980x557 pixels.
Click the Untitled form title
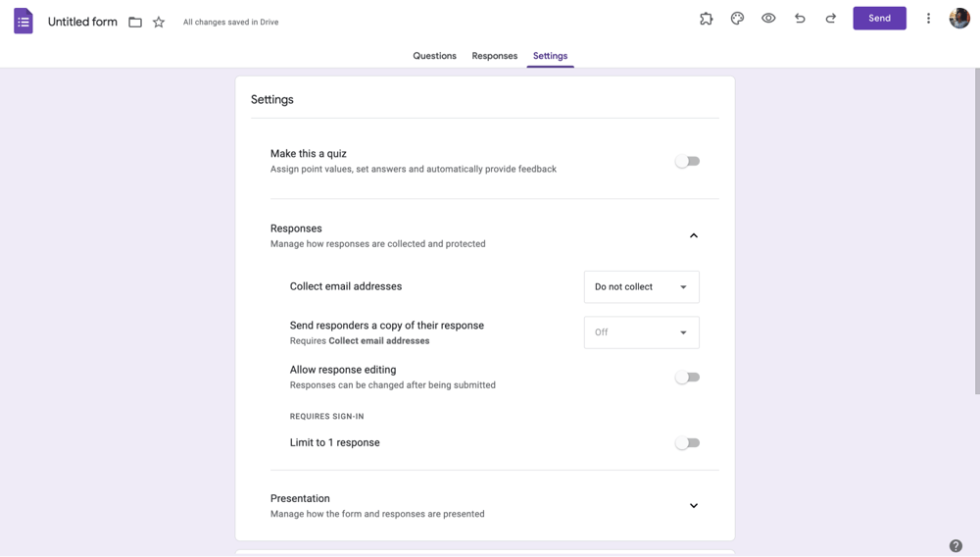pyautogui.click(x=82, y=22)
